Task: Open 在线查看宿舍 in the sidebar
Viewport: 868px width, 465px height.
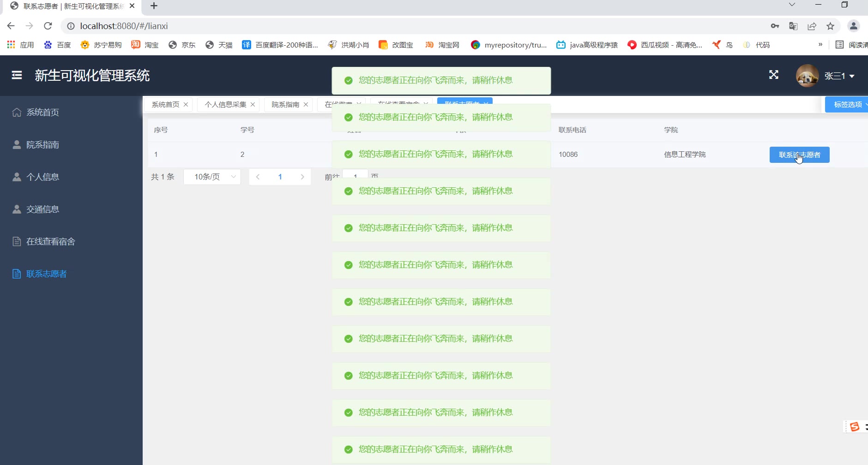Action: pyautogui.click(x=51, y=242)
